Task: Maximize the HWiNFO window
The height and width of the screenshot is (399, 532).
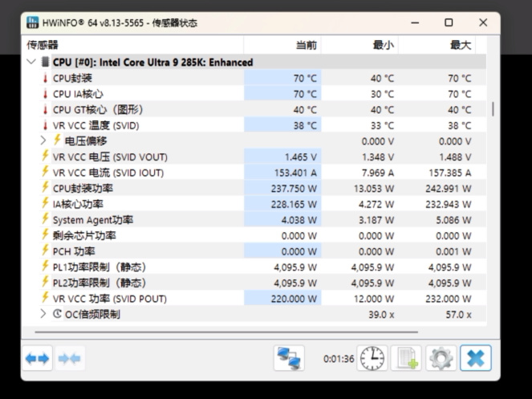Action: click(x=449, y=22)
